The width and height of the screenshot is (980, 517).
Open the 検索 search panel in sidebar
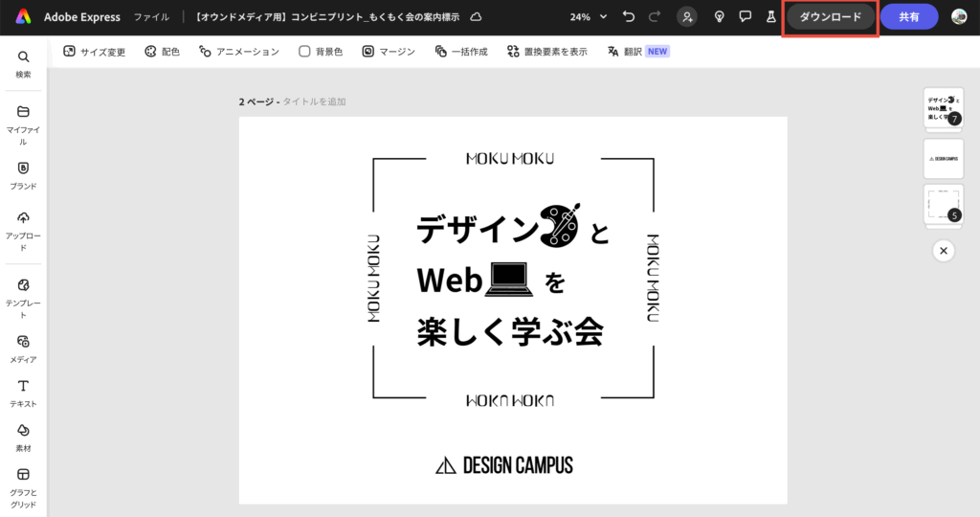pos(23,64)
